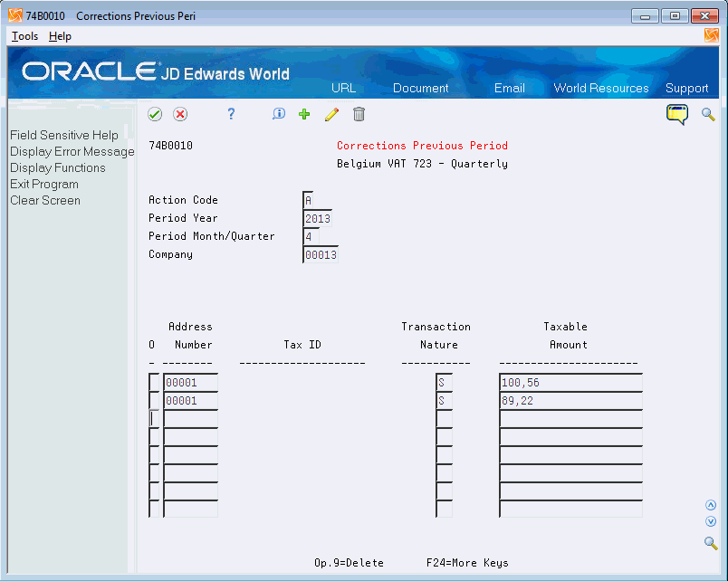
Task: Click the green checkmark OK icon
Action: pos(155,114)
